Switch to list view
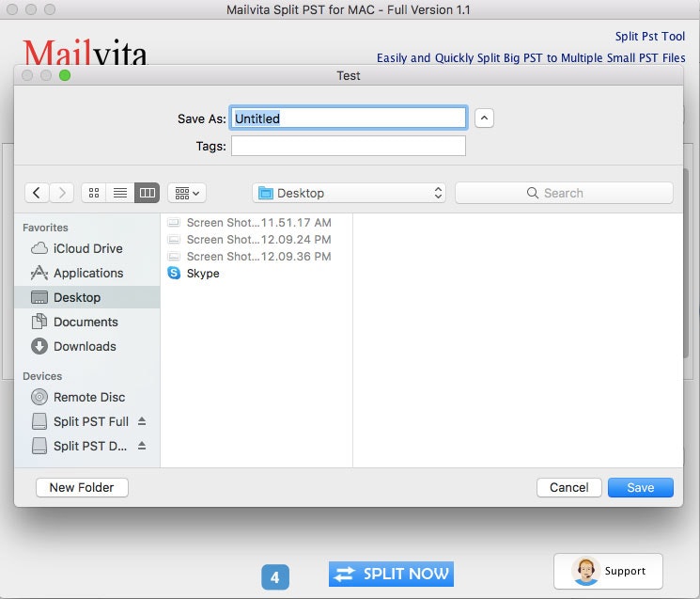Viewport: 700px width, 599px height. point(120,193)
